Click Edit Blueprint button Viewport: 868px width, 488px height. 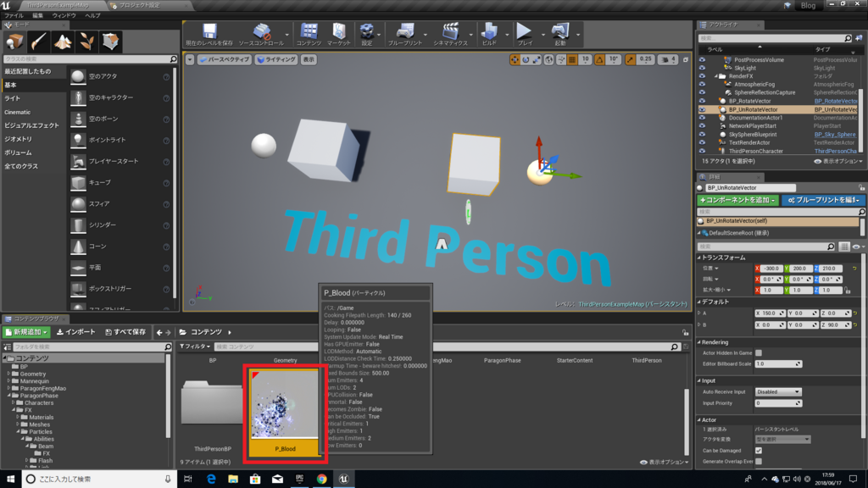(x=823, y=200)
